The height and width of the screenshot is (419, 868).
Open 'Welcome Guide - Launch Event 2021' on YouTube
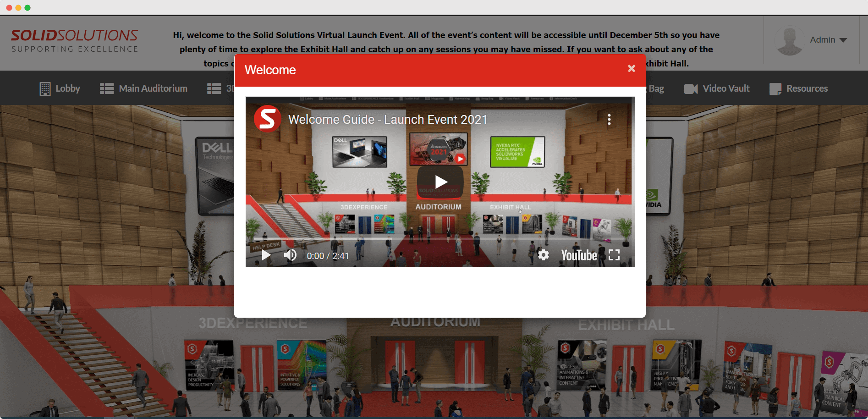387,119
